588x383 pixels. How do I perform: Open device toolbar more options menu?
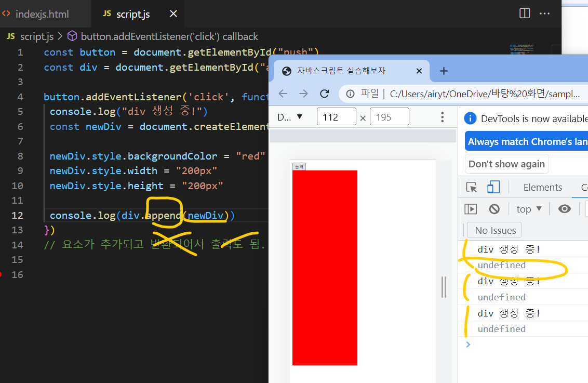[443, 117]
